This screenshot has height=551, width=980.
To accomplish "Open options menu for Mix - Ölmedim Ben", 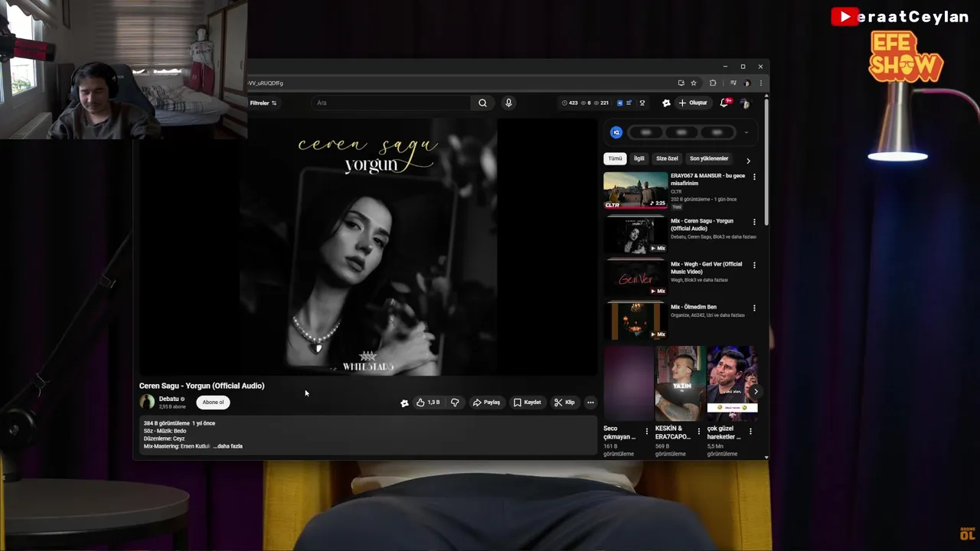I will point(754,308).
